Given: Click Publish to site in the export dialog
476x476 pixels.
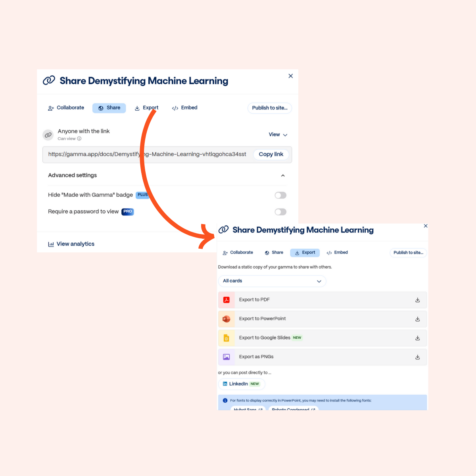Looking at the screenshot, I should (x=408, y=253).
